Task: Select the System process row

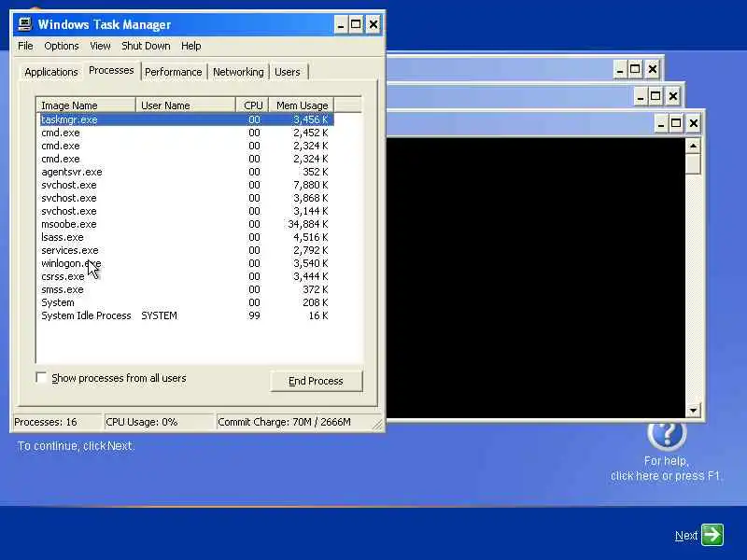Action: pos(186,302)
